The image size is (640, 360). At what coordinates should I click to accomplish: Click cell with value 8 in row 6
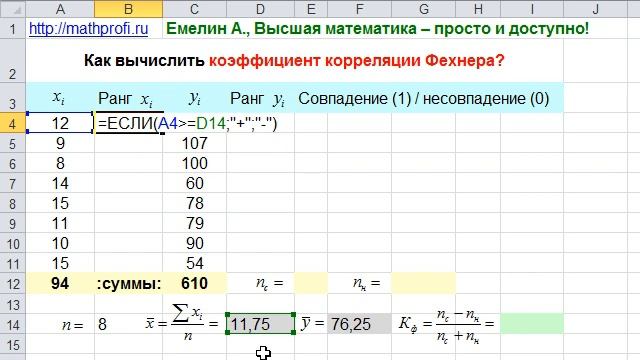tap(60, 163)
